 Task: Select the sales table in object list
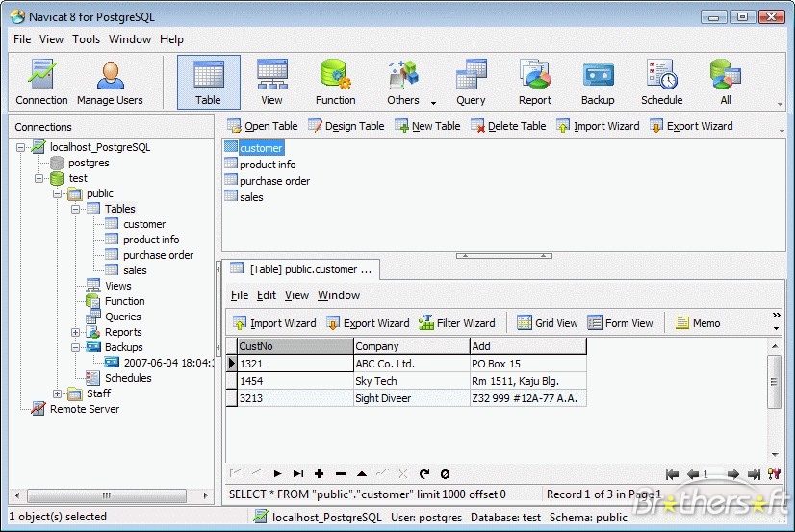pos(251,197)
